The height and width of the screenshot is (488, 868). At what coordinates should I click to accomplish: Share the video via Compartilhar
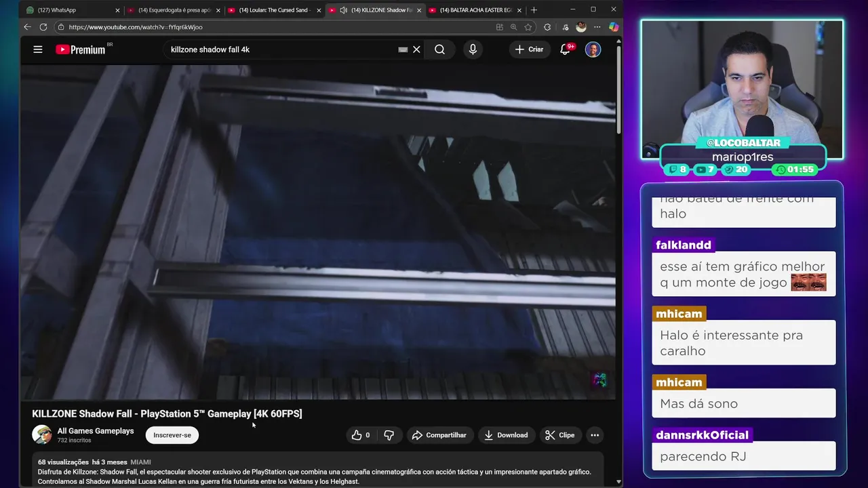click(439, 435)
